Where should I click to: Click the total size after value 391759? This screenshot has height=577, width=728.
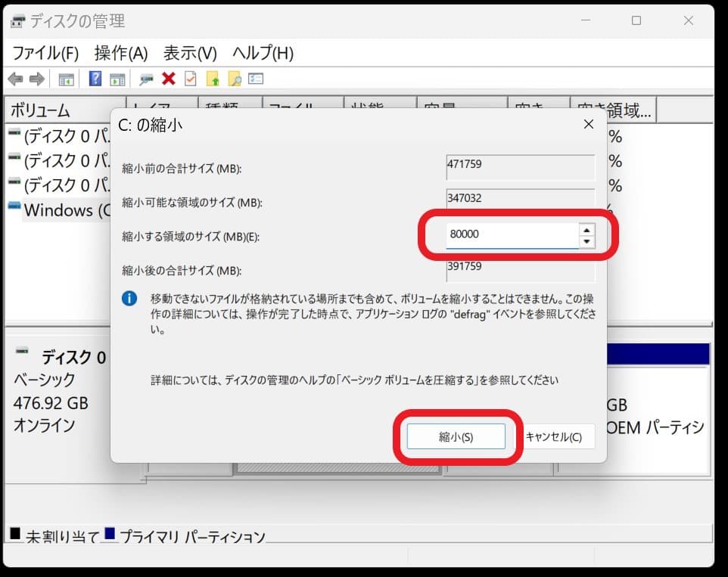click(x=521, y=270)
